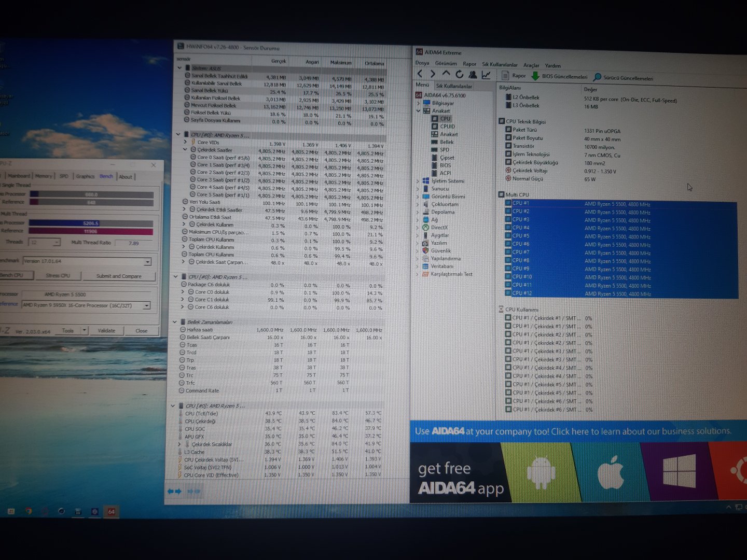Switch to CPU-Z Graphics tab
747x560 pixels.
86,176
